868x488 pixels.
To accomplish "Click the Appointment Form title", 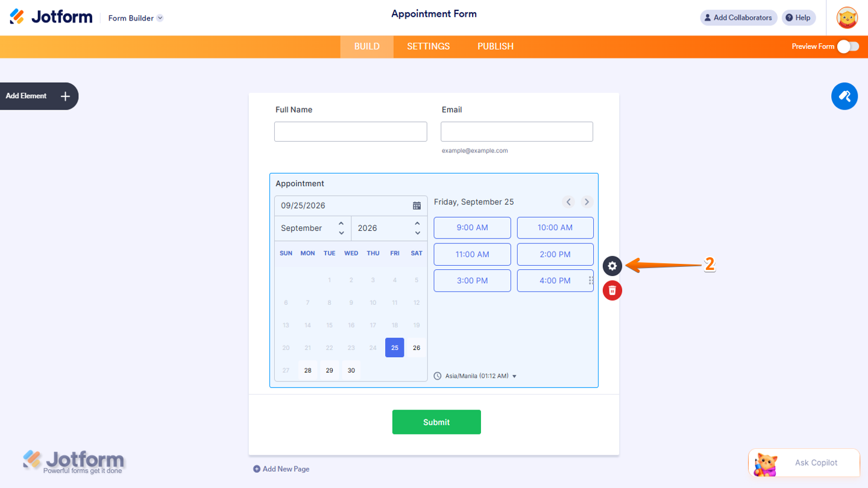I will pyautogui.click(x=434, y=14).
